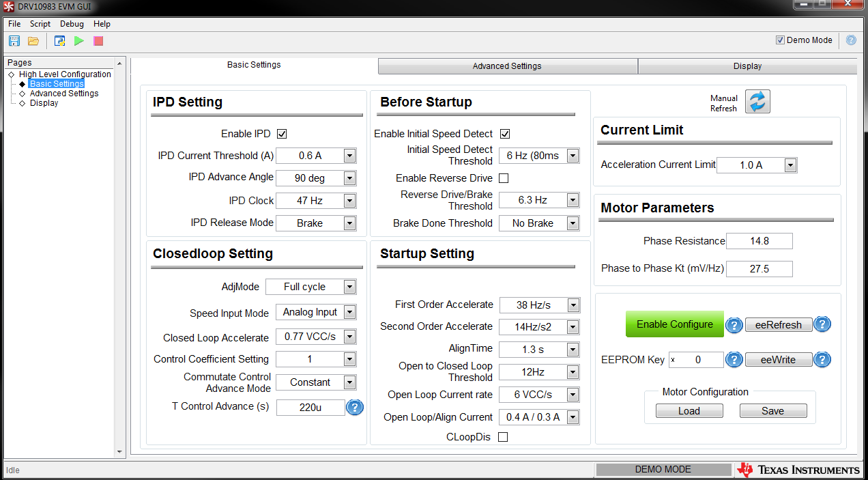
Task: Click the eeRefresh button
Action: [779, 325]
